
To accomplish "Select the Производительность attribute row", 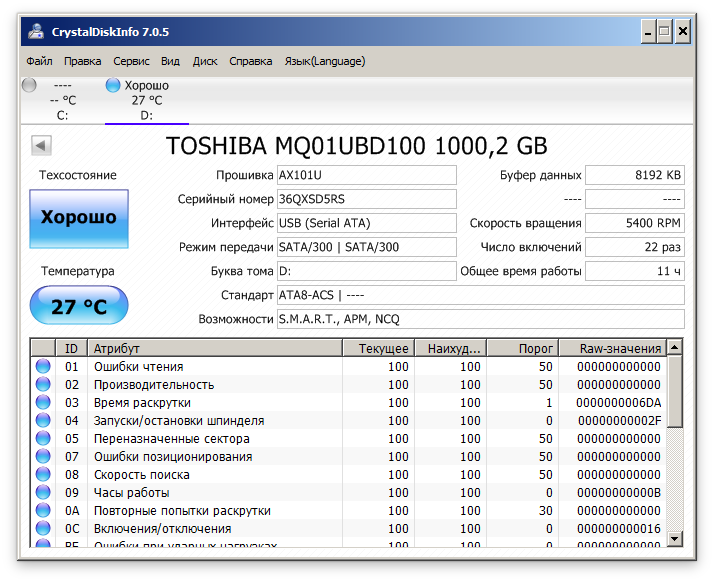I will (348, 384).
